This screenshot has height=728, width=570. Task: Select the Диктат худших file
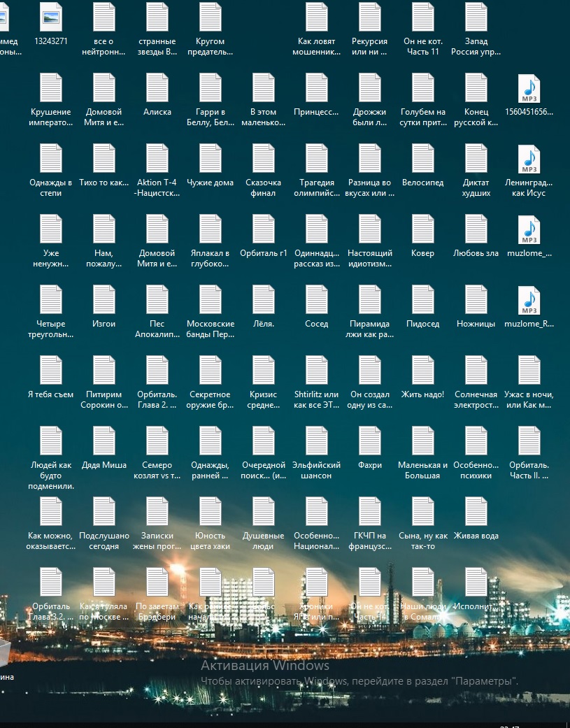[x=476, y=159]
